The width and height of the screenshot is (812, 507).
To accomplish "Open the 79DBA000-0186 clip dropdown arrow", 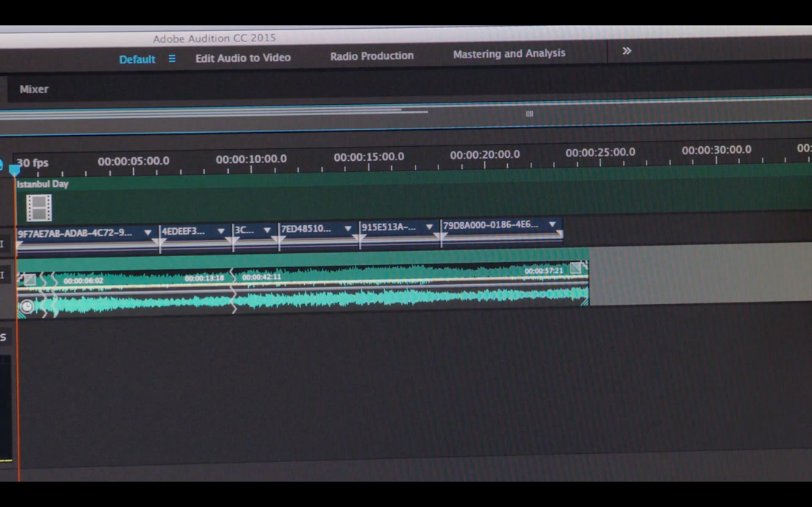I will click(x=553, y=224).
